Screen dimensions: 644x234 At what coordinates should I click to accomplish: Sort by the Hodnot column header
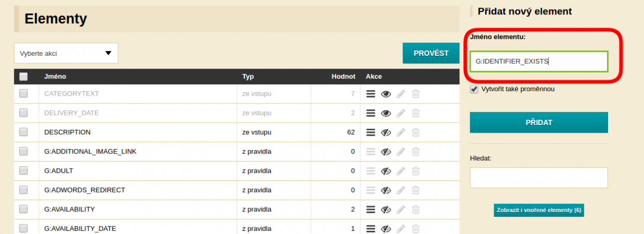click(343, 77)
